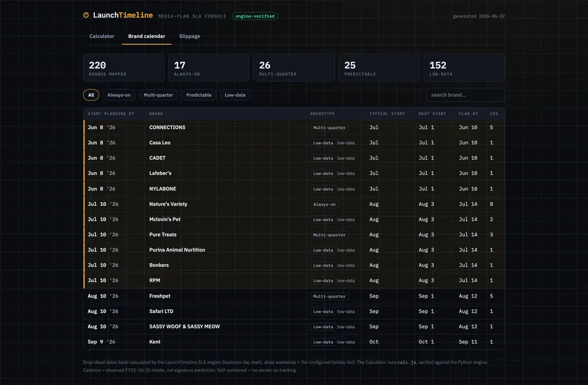588x385 pixels.
Task: Click the CONNECTIONS brand row
Action: (x=294, y=127)
